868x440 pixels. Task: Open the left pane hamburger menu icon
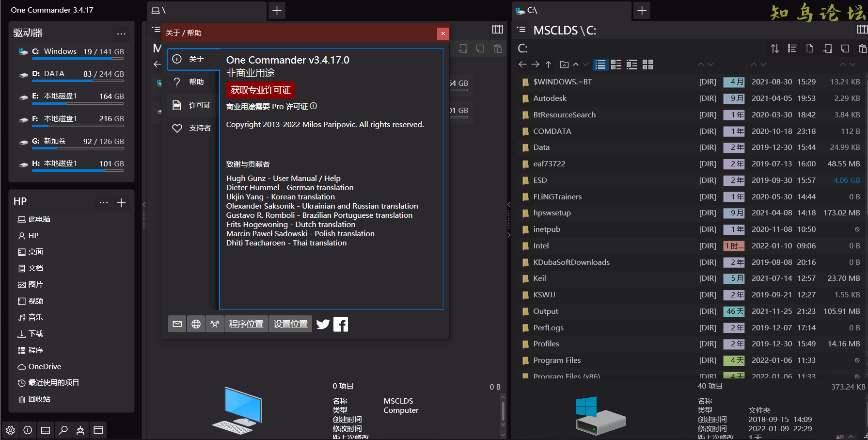(156, 30)
